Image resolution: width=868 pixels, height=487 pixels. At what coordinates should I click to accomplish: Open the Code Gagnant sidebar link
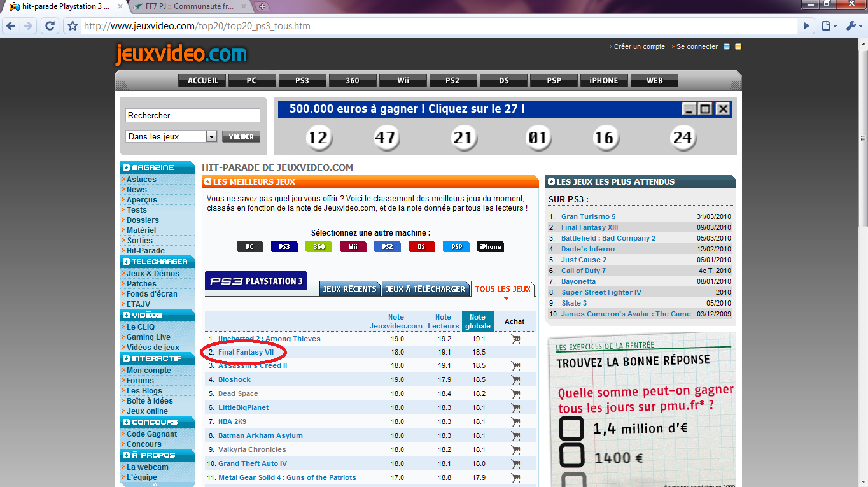[151, 434]
